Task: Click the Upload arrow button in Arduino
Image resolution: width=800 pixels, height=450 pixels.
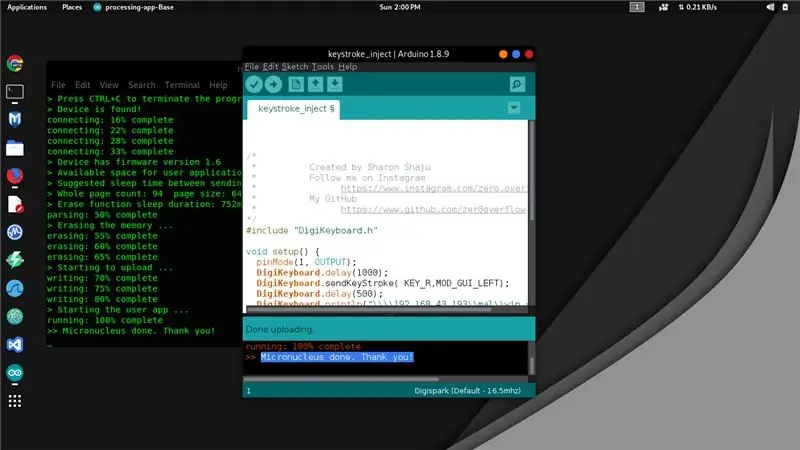Action: pos(273,85)
